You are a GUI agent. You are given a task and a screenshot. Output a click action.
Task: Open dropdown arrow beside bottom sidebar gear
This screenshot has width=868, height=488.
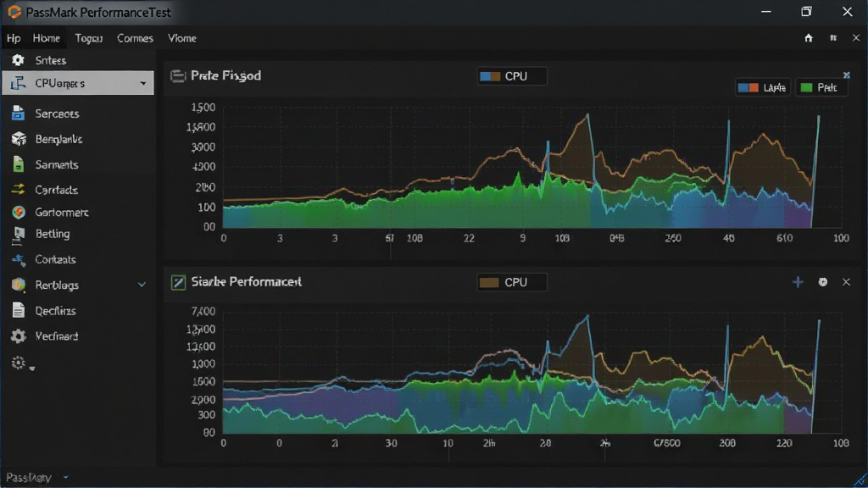click(32, 368)
